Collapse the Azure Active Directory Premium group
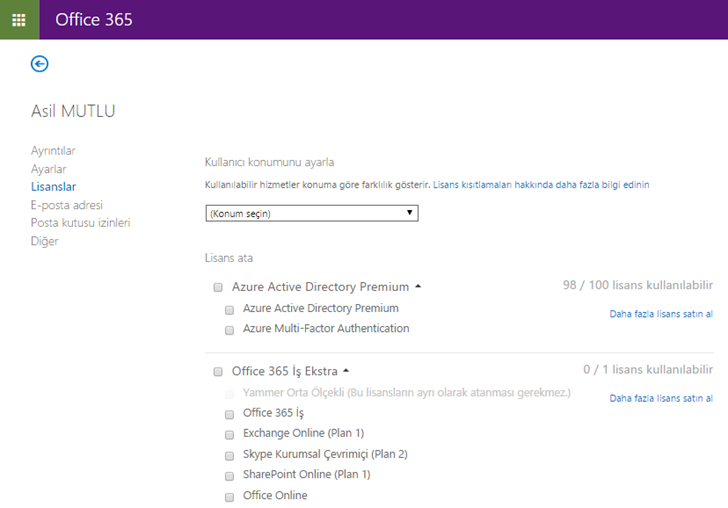 tap(418, 287)
